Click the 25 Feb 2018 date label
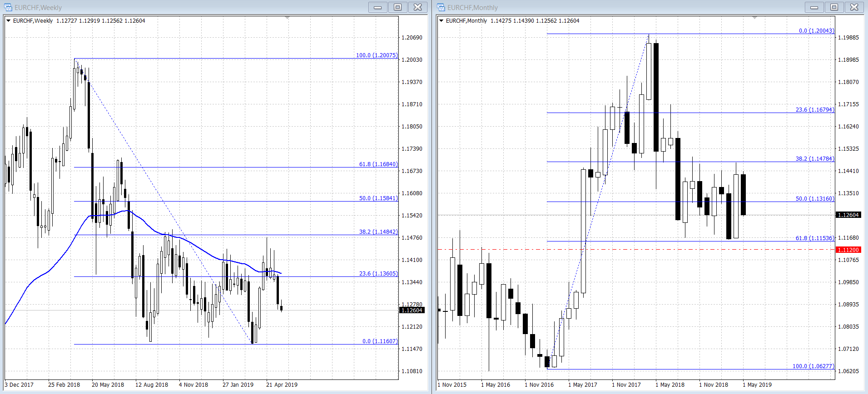Image resolution: width=868 pixels, height=394 pixels. point(64,384)
